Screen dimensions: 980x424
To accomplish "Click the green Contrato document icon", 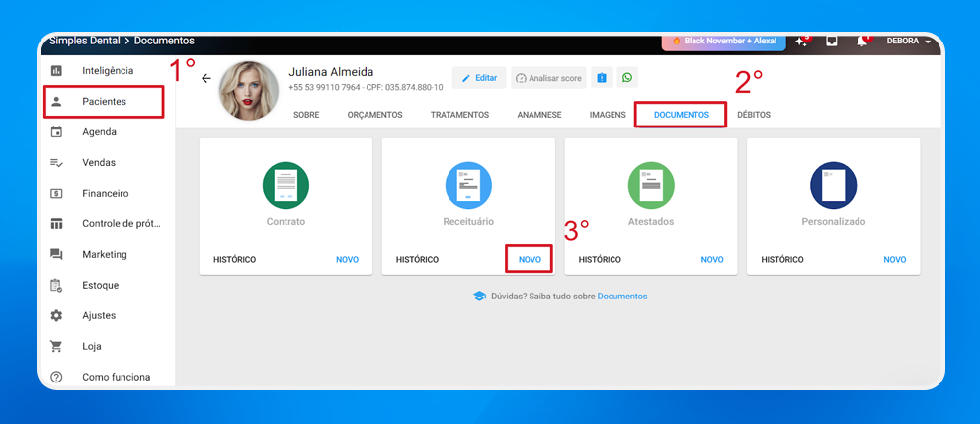I will 286,184.
